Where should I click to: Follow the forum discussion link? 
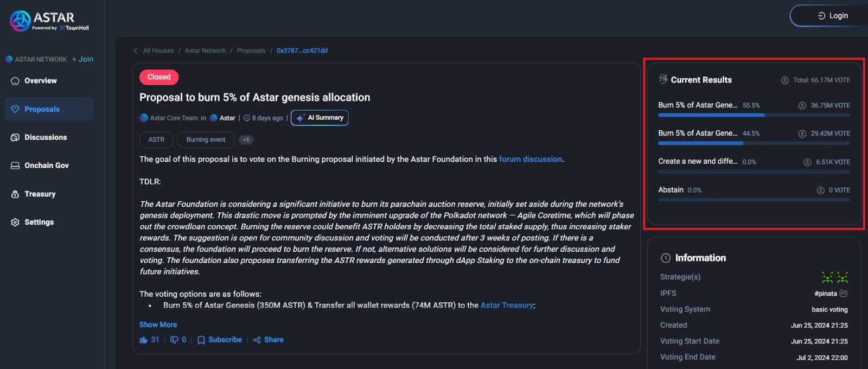531,159
